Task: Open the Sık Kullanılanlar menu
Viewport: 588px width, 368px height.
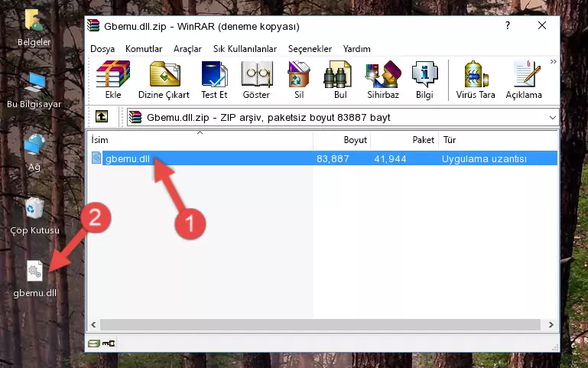Action: coord(245,49)
